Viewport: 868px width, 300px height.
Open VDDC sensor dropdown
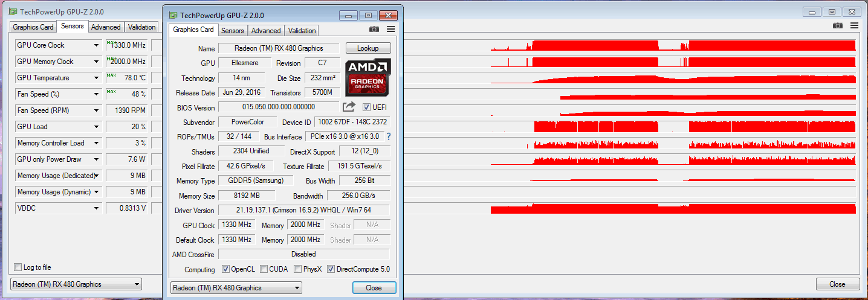tap(96, 208)
